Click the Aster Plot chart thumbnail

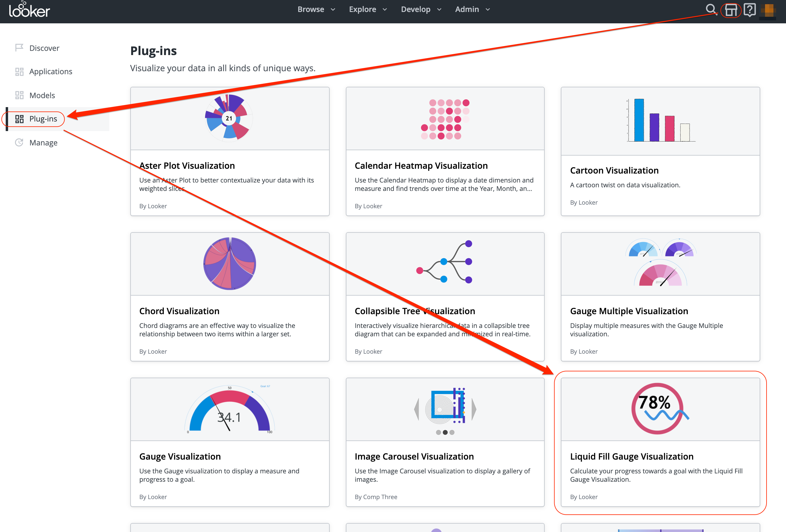[x=229, y=118]
